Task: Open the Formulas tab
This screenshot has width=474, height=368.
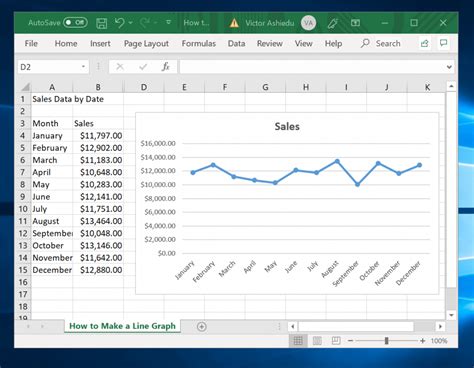Action: (x=199, y=43)
